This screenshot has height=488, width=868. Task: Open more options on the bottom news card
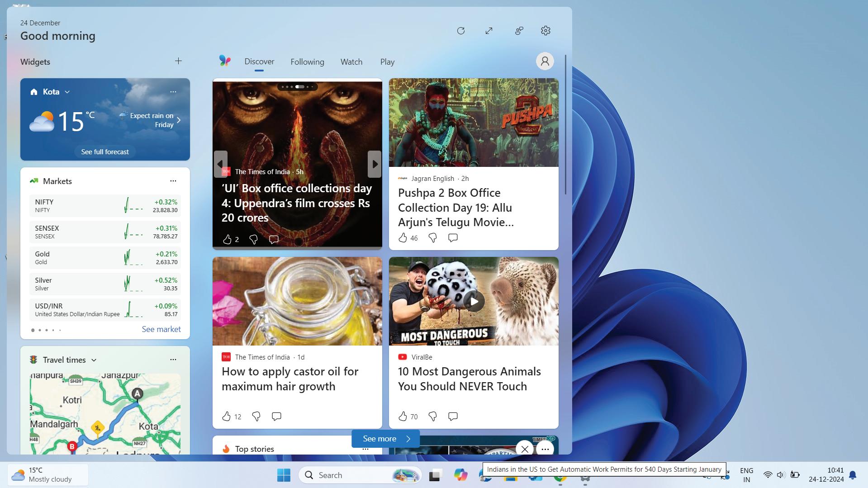click(x=545, y=449)
